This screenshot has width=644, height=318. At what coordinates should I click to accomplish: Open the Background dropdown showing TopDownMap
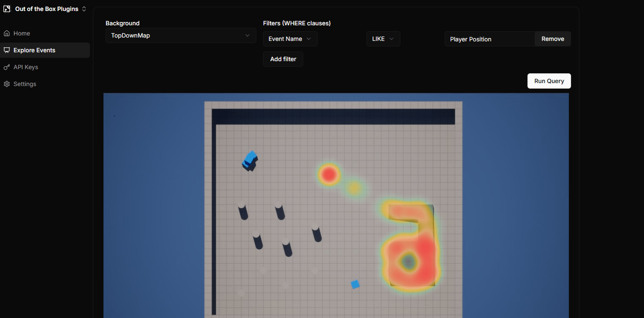181,35
